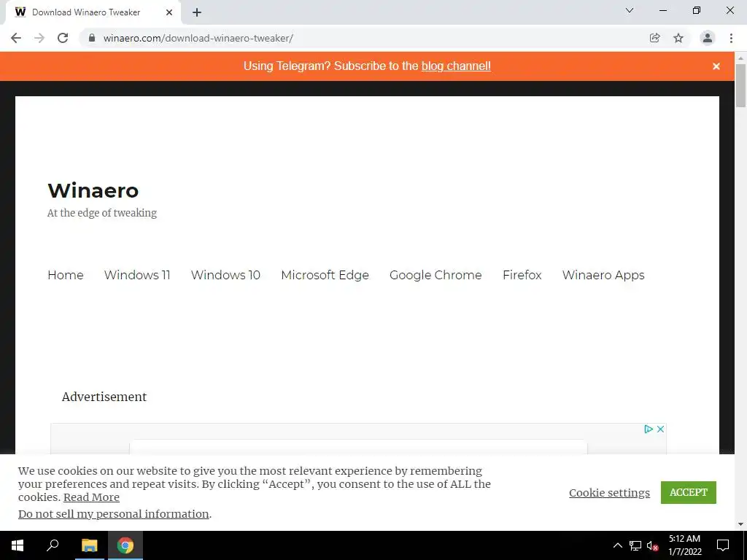The width and height of the screenshot is (747, 560).
Task: Click the muted volume tray icon
Action: coord(652,545)
